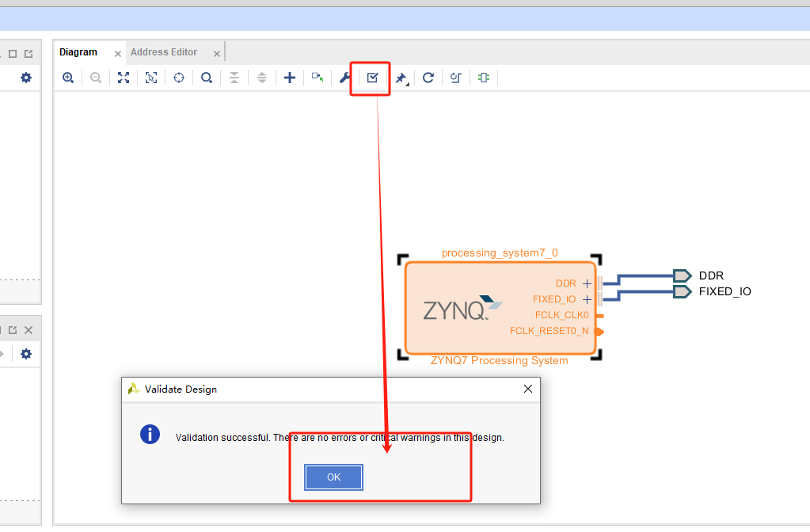
Task: Close the Diagram tab
Action: [x=118, y=54]
